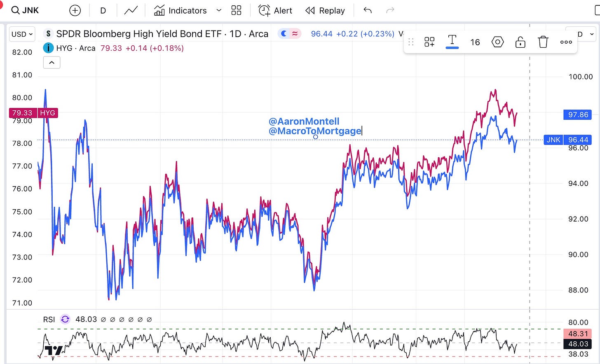Grab the floating toolbar drag handle
The width and height of the screenshot is (600, 364).
coord(411,42)
